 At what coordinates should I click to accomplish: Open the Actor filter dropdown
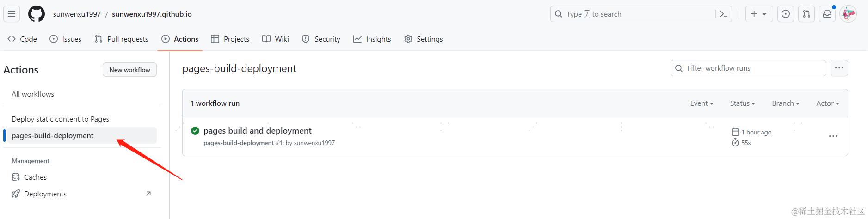click(827, 103)
